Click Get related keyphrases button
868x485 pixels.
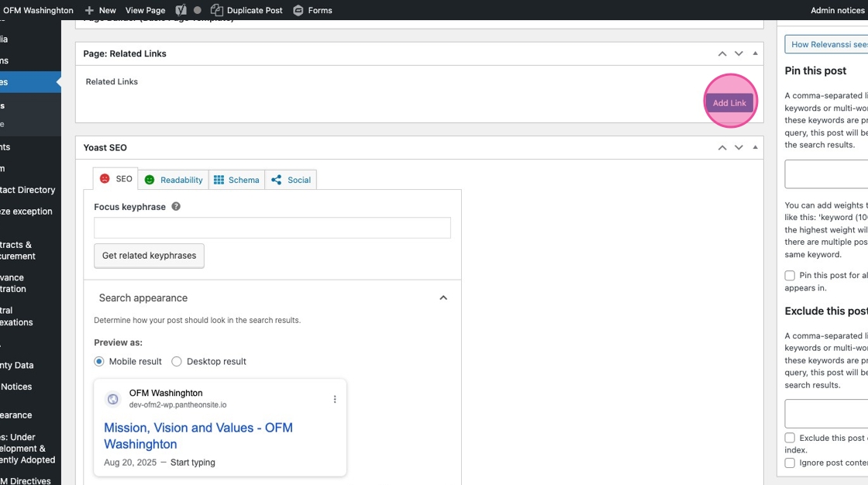(x=149, y=256)
